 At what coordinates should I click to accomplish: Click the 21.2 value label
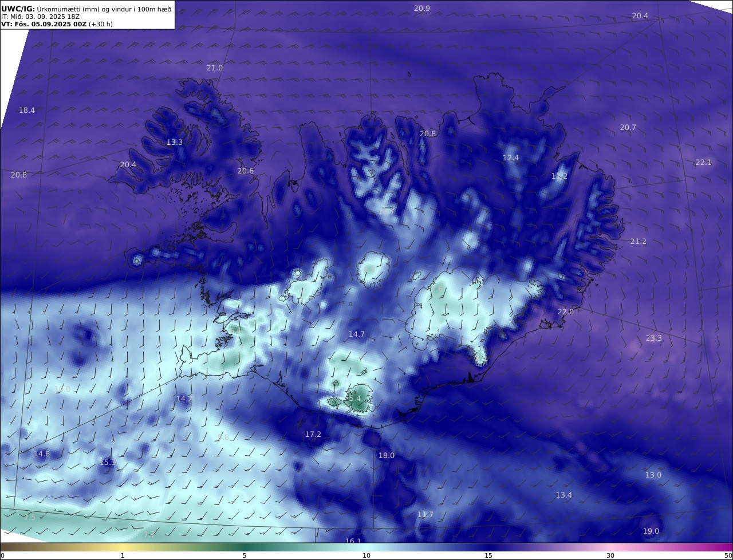tap(639, 241)
